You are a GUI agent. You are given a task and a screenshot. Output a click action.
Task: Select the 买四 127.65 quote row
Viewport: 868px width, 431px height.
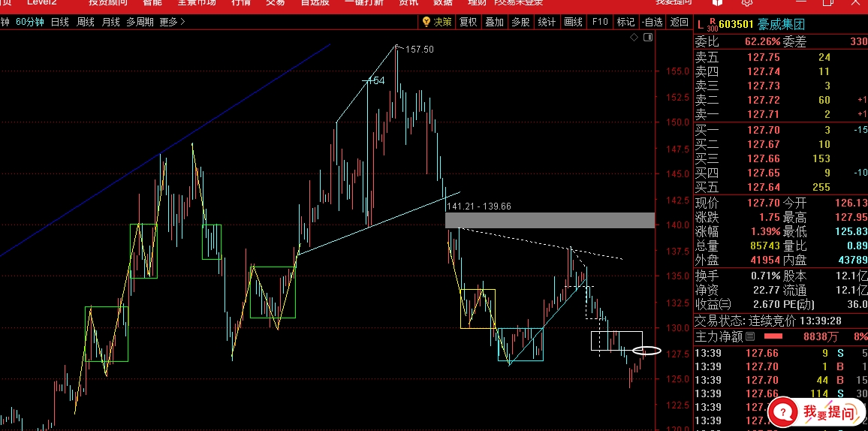coord(781,173)
